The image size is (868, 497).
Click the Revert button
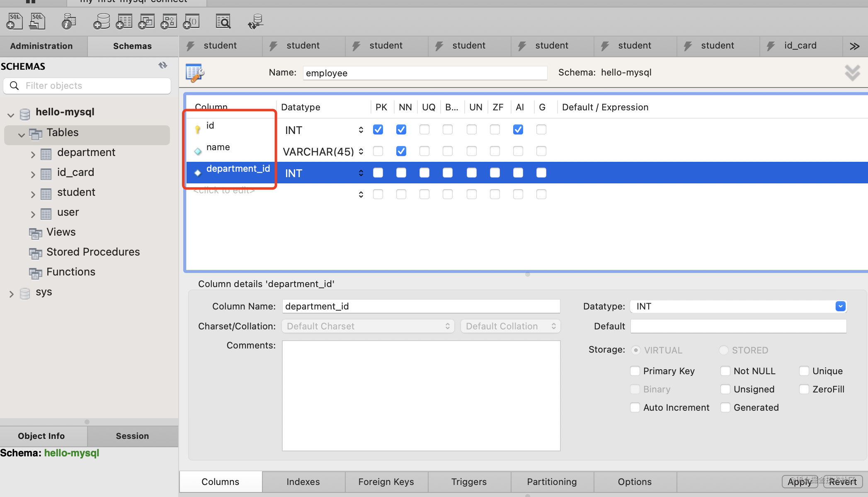point(843,482)
